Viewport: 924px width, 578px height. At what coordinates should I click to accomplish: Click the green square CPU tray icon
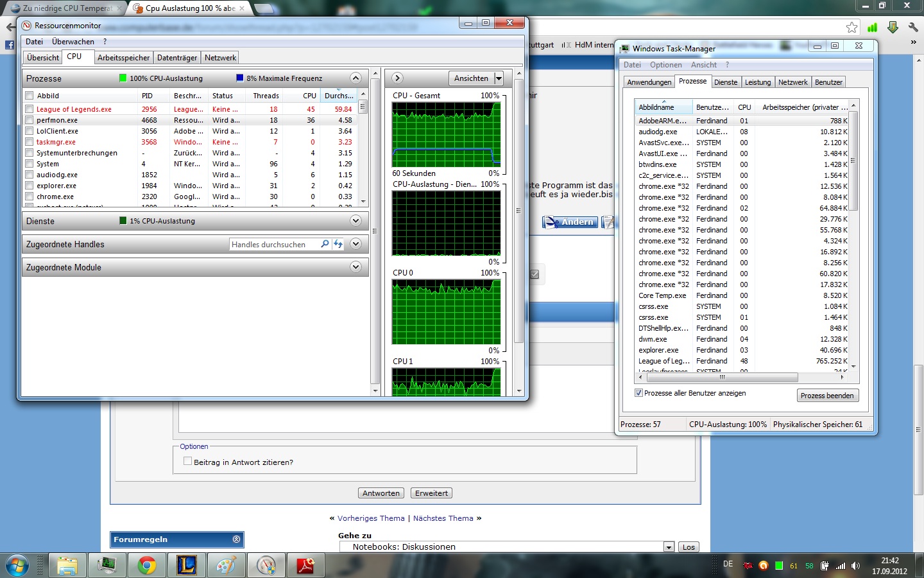click(x=779, y=566)
